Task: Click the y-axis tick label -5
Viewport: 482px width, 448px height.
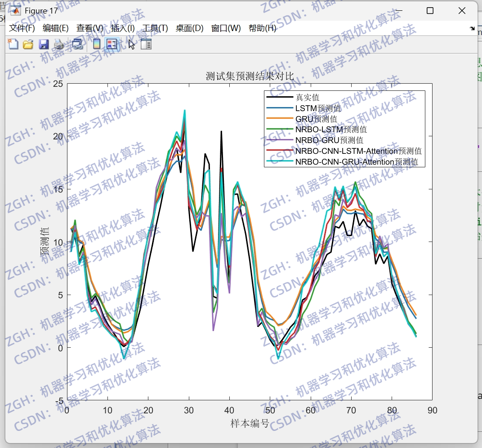Action: point(59,401)
